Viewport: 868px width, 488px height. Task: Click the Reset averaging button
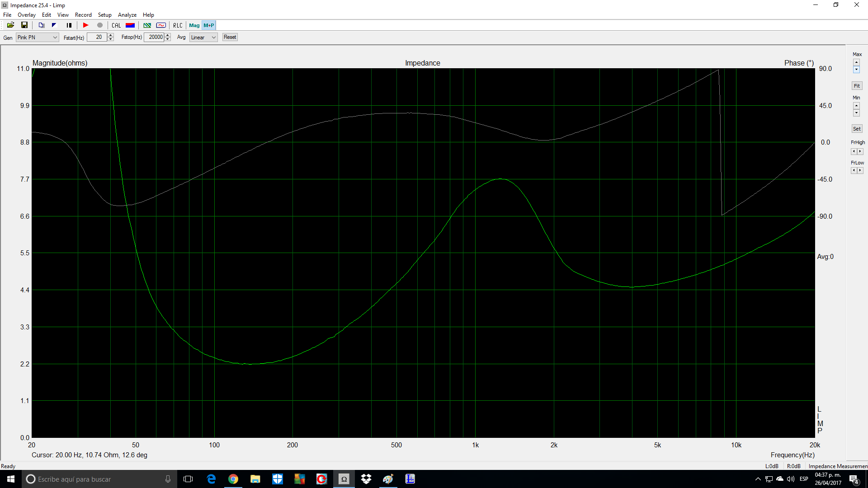(230, 37)
